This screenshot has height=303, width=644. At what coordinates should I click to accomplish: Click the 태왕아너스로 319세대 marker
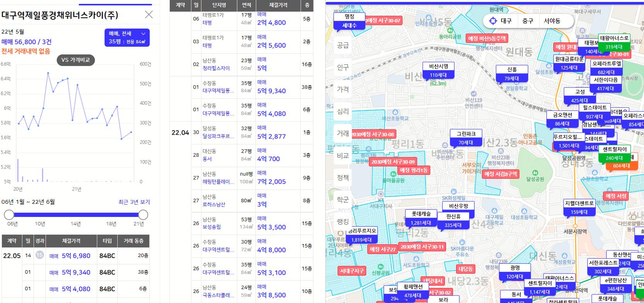tap(614, 42)
